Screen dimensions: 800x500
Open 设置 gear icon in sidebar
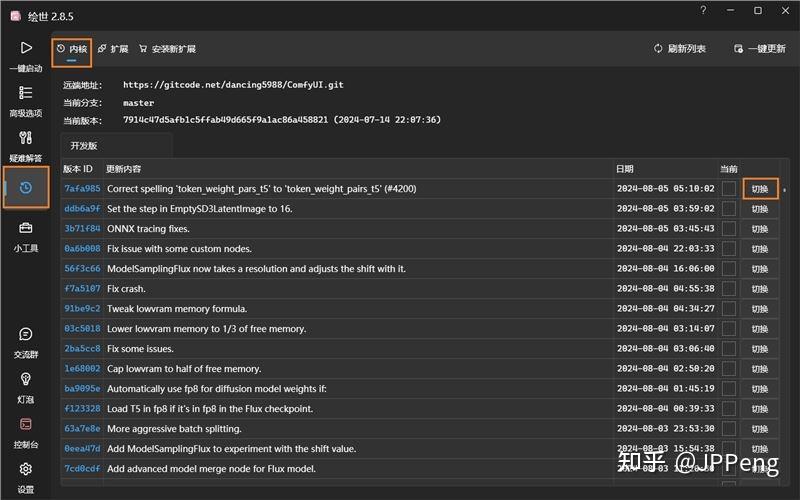(26, 469)
